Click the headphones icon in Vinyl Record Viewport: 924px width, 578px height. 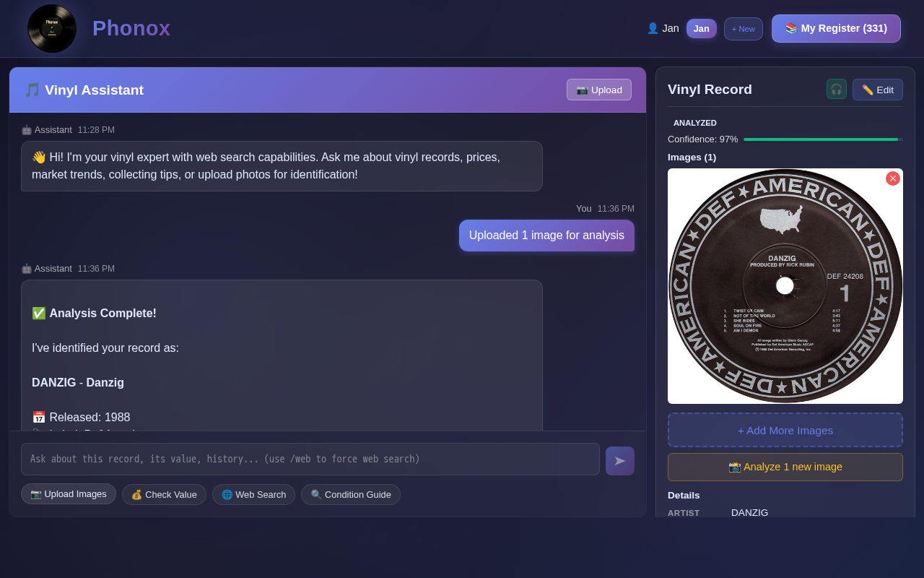click(x=836, y=90)
